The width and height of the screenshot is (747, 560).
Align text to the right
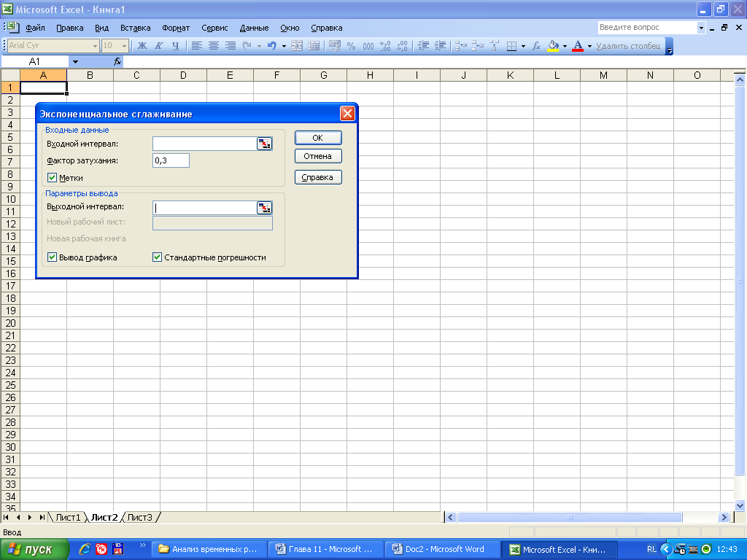pyautogui.click(x=231, y=46)
